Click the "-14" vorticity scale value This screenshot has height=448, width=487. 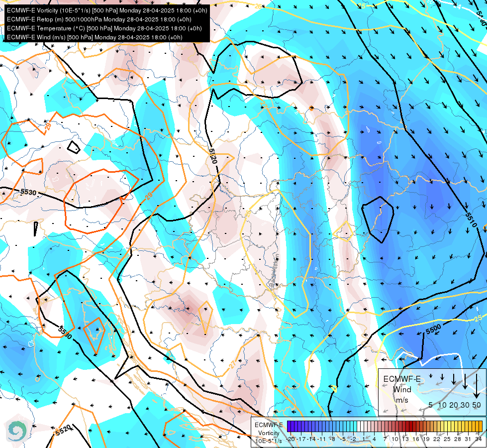click(311, 439)
